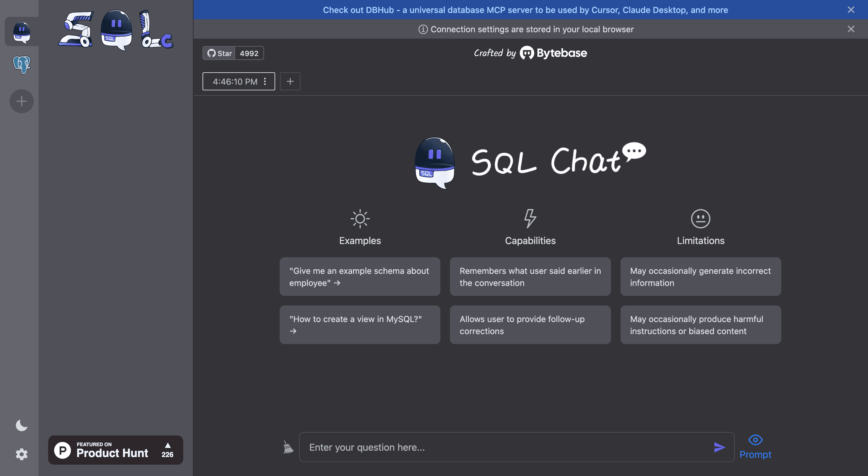This screenshot has width=868, height=476.
Task: Use example schema about employee prompt
Action: 360,277
